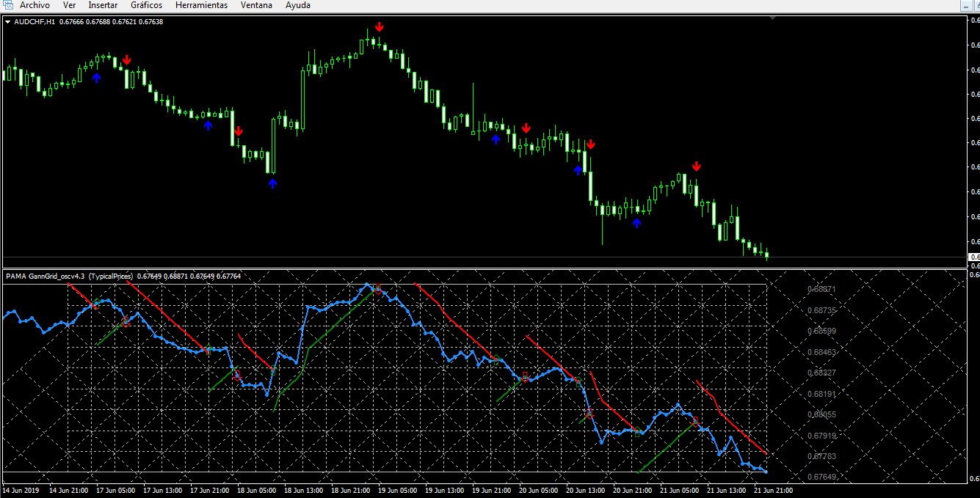
Task: Click the white triangle before AUDCHF,H1
Action: 8,21
